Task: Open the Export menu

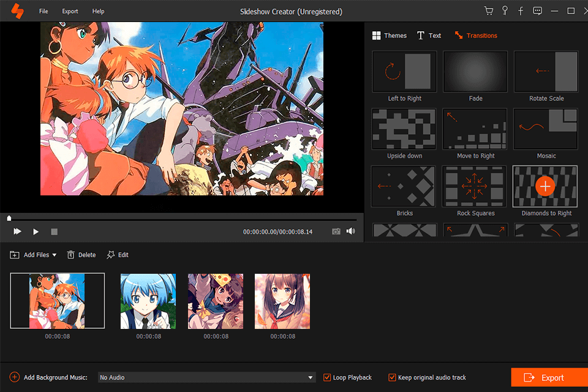Action: pos(70,10)
